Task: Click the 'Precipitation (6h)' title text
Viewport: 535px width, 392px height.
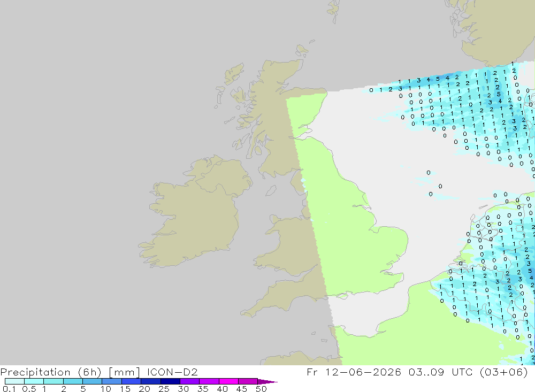Action: pos(51,372)
